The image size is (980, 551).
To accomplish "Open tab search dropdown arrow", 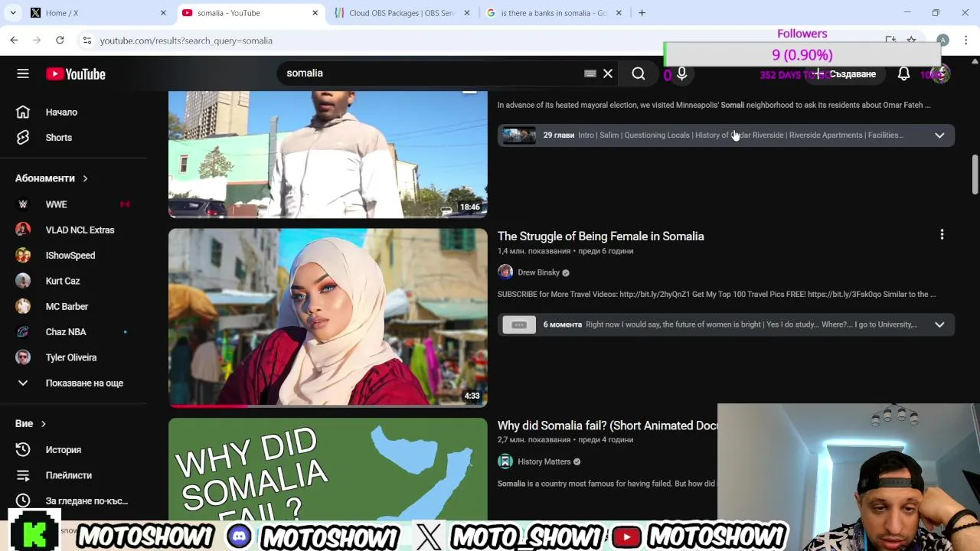I will click(13, 13).
